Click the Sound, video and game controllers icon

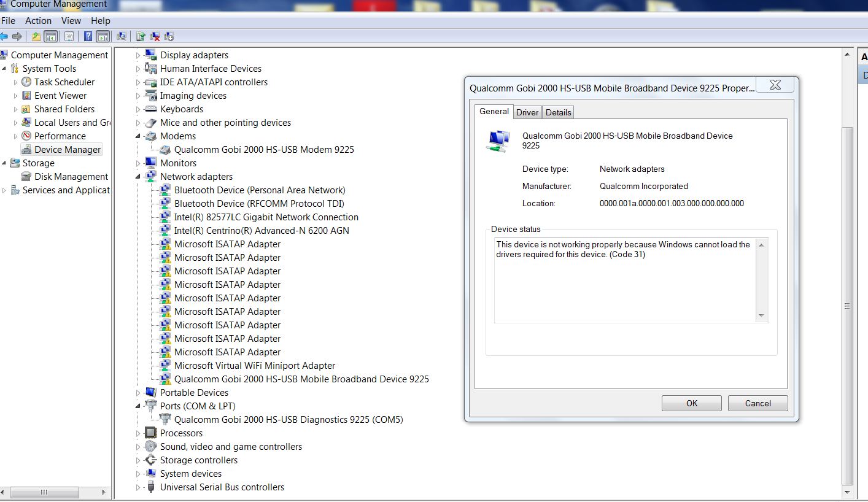click(150, 446)
